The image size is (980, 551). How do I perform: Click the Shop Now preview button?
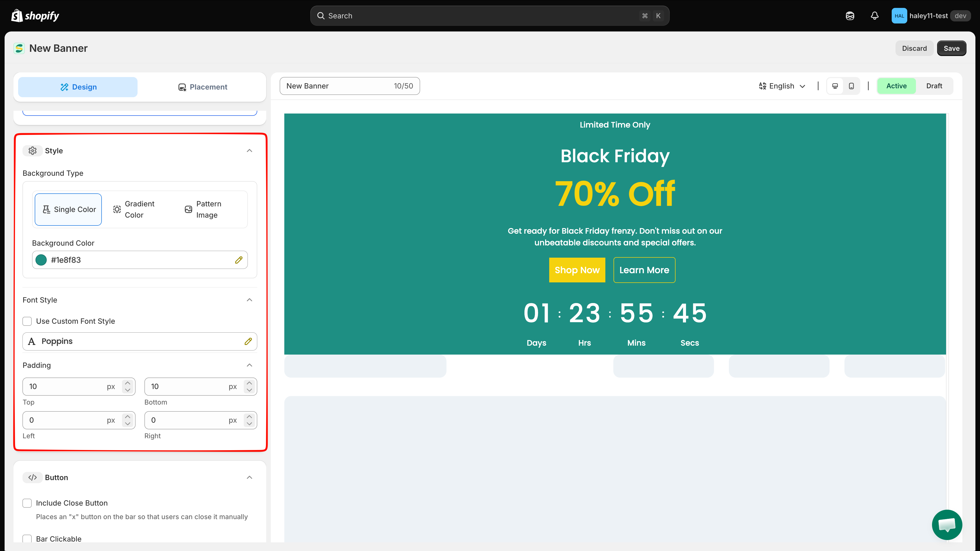577,270
